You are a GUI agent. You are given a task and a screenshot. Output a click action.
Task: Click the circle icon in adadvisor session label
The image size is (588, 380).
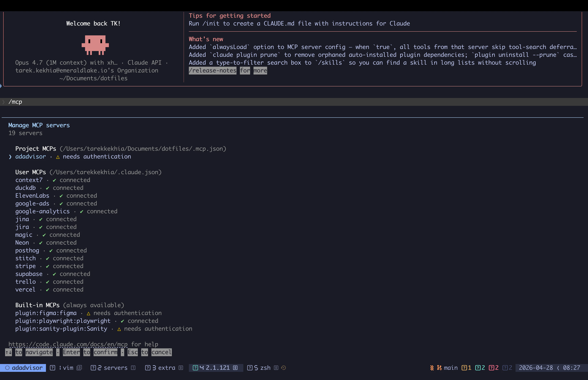click(x=7, y=368)
